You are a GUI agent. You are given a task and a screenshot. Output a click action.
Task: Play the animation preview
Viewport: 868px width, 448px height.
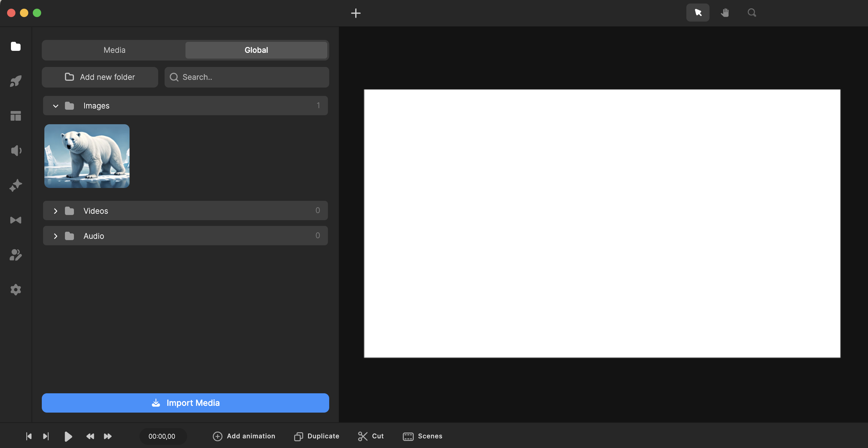68,436
